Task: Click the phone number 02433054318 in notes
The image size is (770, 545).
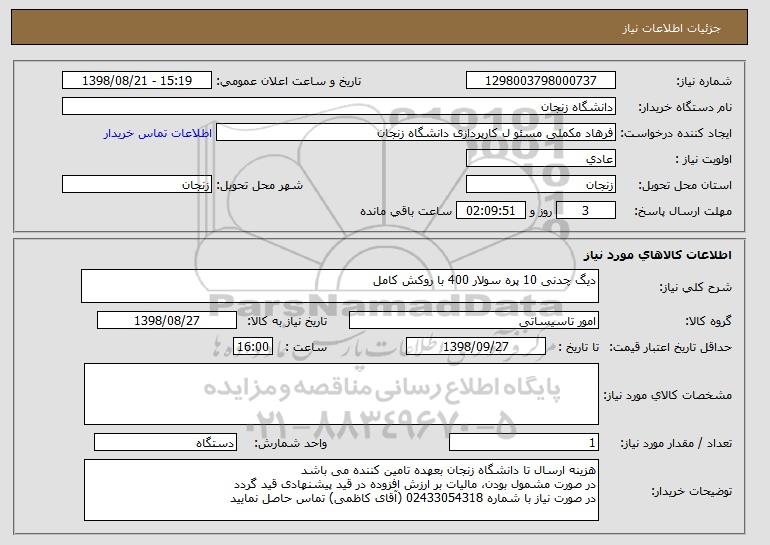Action: click(x=444, y=498)
